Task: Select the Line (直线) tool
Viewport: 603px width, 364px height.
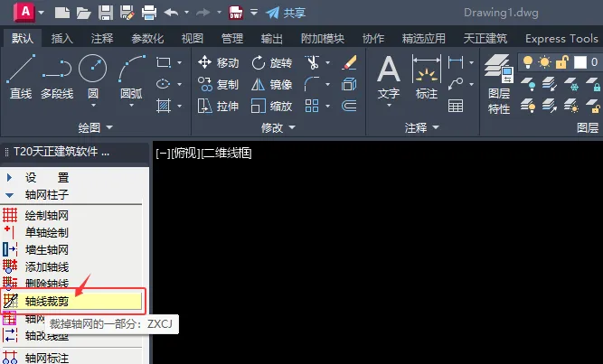Action: click(21, 77)
